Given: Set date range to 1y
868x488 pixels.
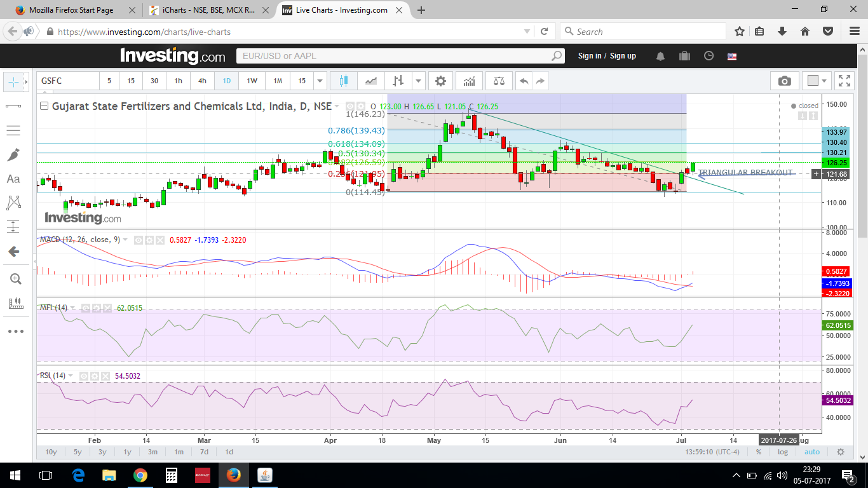Looking at the screenshot, I should (127, 452).
